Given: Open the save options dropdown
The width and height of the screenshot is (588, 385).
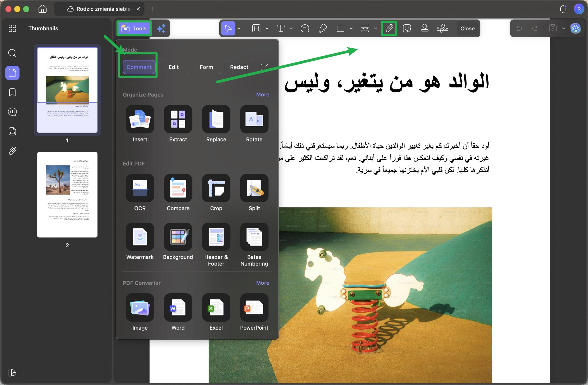Looking at the screenshot, I should click(564, 28).
